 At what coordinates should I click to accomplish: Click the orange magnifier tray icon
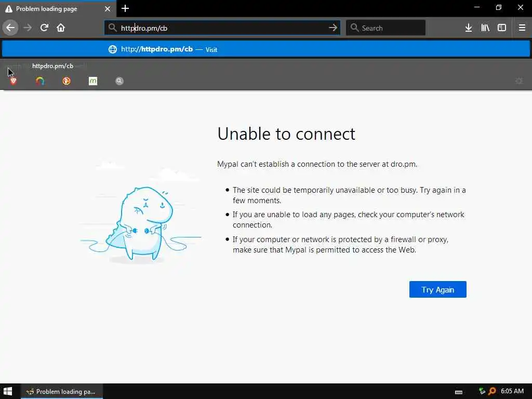(492, 391)
